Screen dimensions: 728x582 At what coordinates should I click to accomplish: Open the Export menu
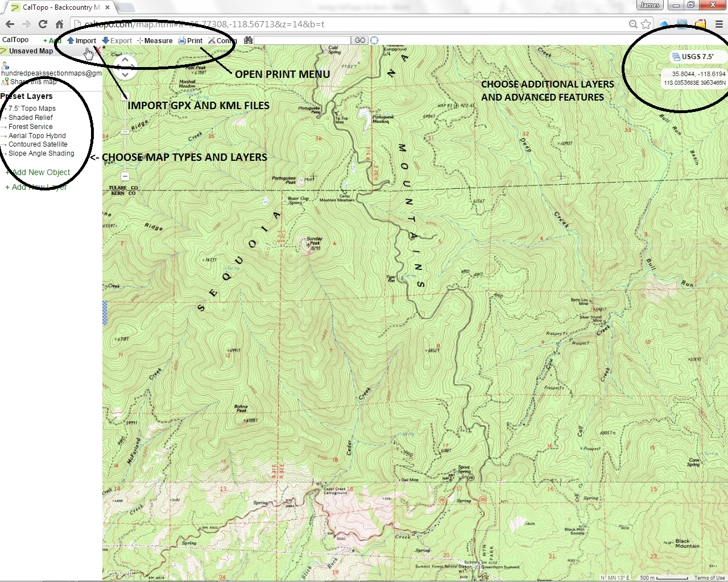coord(117,41)
